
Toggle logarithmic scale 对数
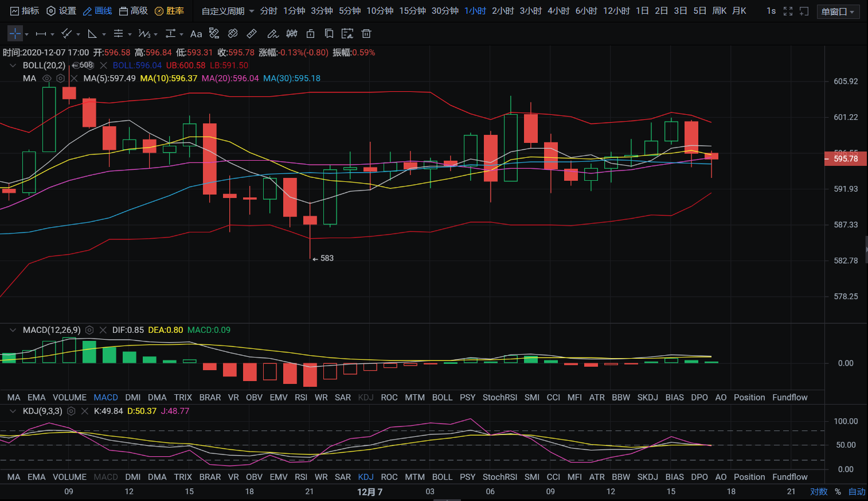pyautogui.click(x=818, y=492)
